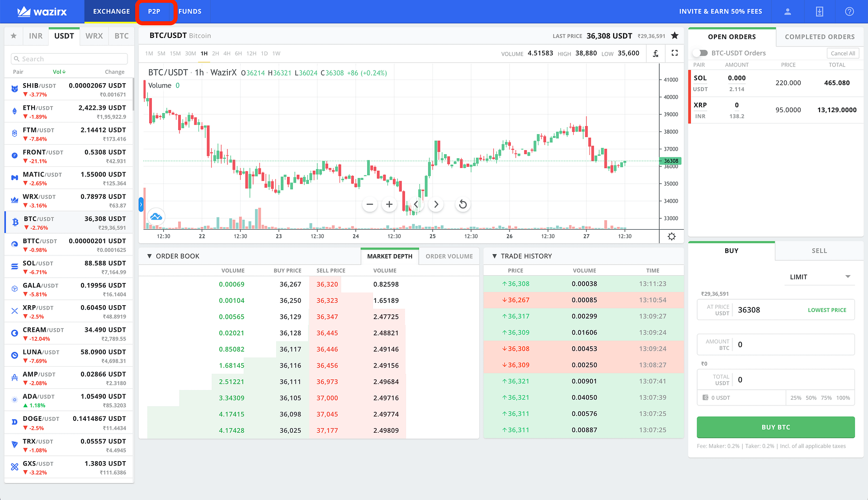Click the Total USDT input

point(776,380)
